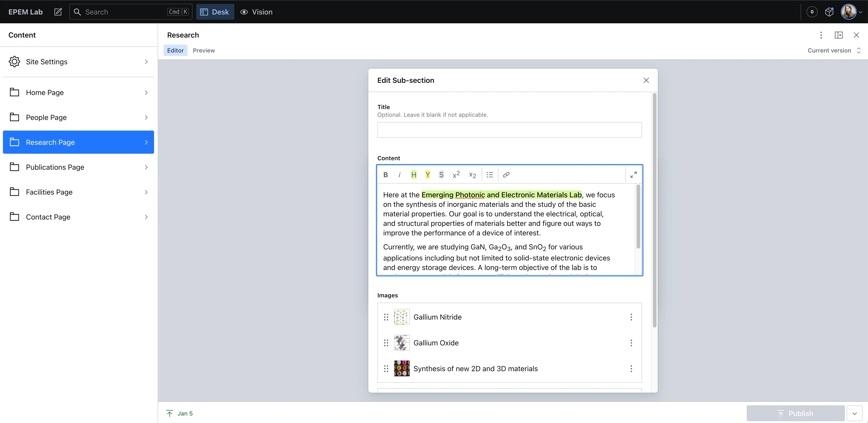
Task: Toggle bold formatting in content editor
Action: click(385, 174)
